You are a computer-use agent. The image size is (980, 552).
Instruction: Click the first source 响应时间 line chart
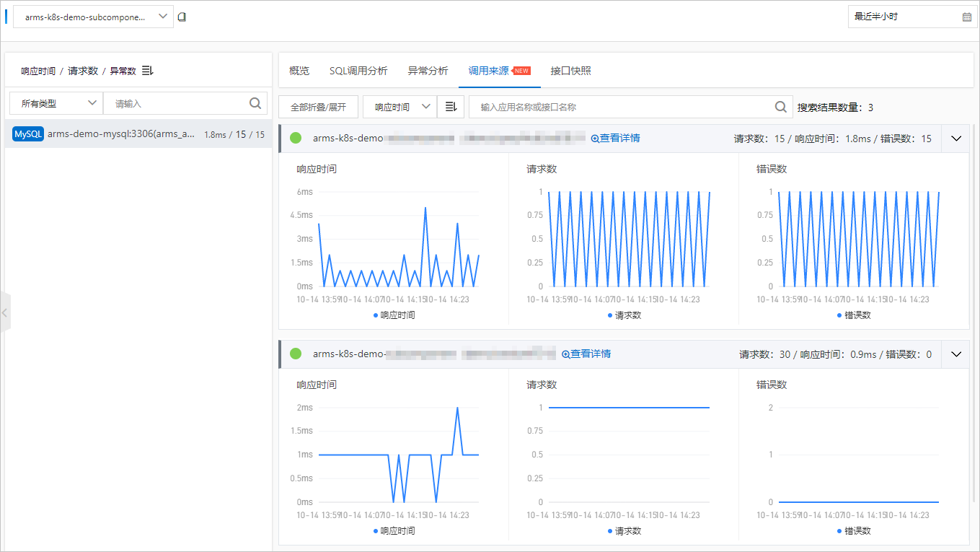(398, 239)
